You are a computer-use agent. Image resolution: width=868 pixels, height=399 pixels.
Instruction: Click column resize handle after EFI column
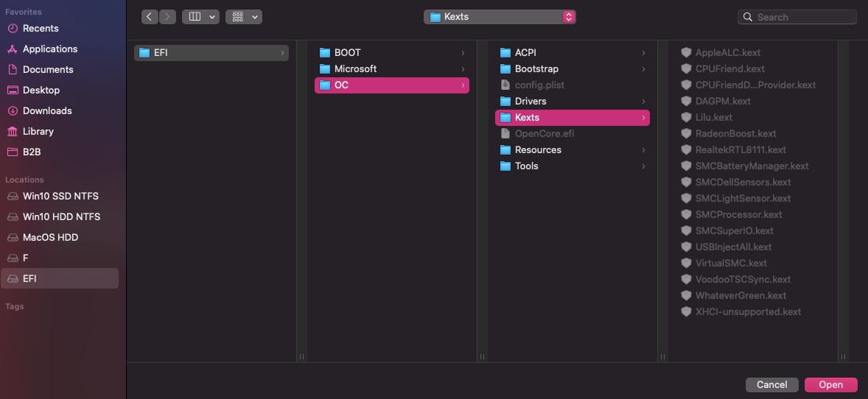301,357
